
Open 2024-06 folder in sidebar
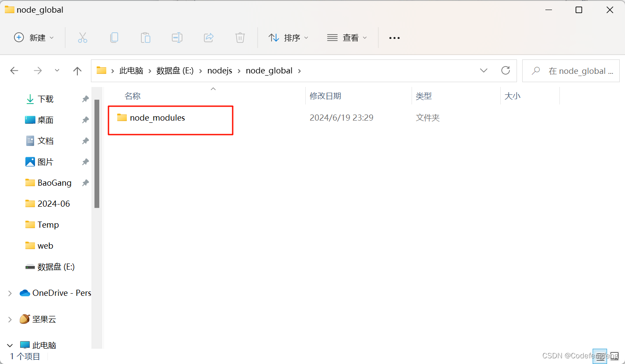[54, 204]
